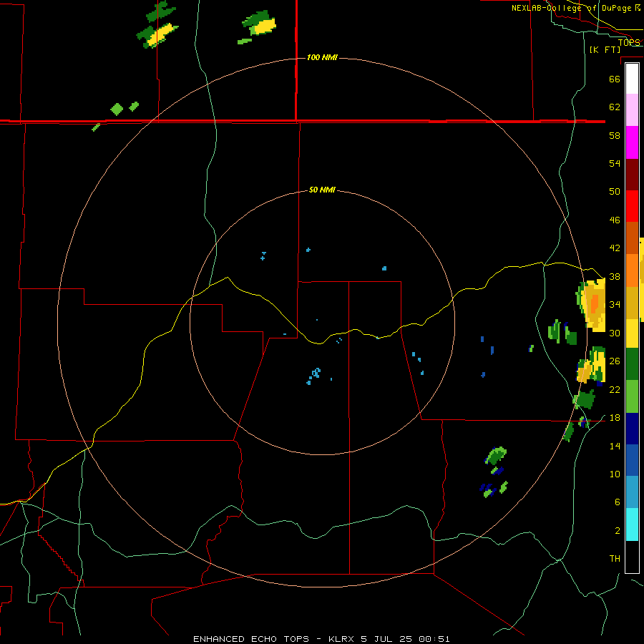Viewport: 644px width, 644px height.
Task: Select the 54 legend value
Action: (x=615, y=163)
